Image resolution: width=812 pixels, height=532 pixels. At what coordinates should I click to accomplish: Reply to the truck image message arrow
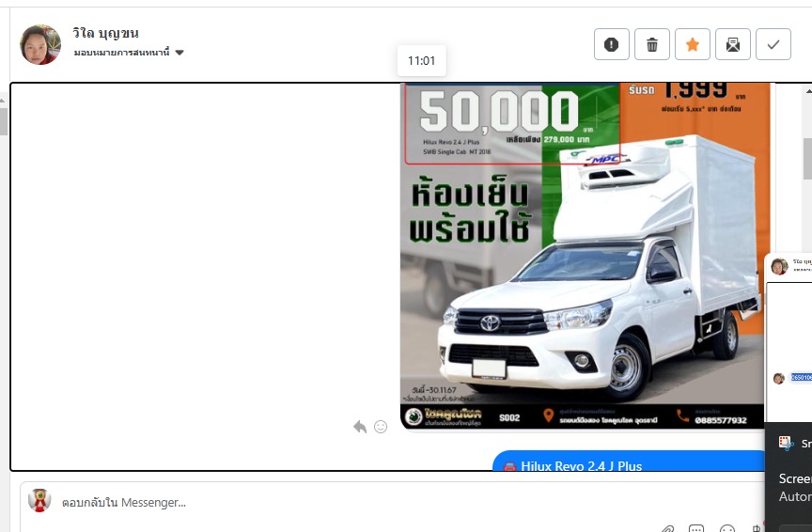pyautogui.click(x=360, y=427)
